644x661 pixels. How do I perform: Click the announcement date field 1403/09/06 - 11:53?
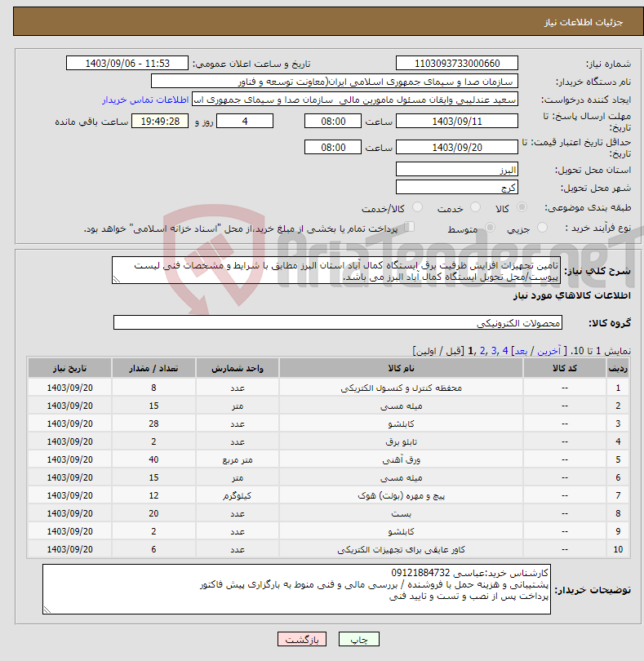127,63
